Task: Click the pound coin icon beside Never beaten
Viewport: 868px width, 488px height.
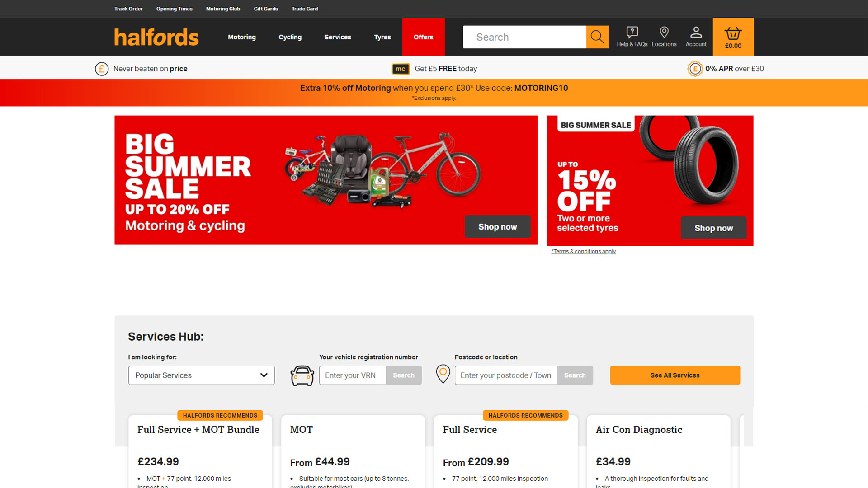Action: (102, 69)
